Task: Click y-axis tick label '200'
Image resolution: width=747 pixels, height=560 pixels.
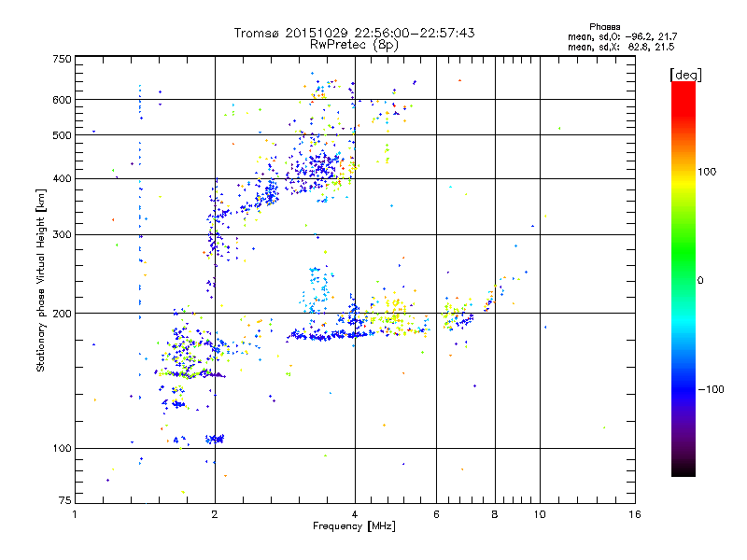Action: 62,314
